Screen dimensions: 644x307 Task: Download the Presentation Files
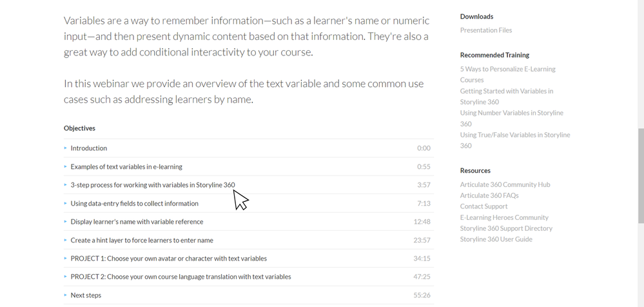486,30
